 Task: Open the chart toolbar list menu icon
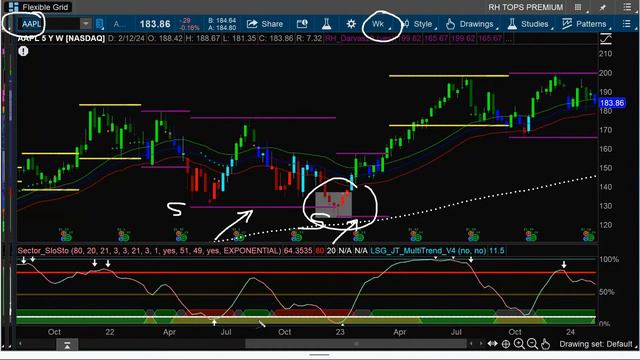pos(627,24)
